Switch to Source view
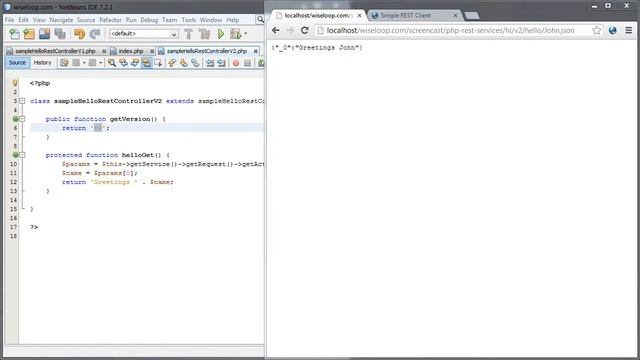640x360 pixels. (17, 62)
